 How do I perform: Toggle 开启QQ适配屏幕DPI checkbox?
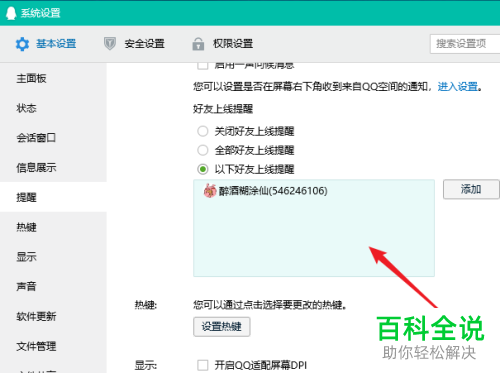(x=203, y=365)
